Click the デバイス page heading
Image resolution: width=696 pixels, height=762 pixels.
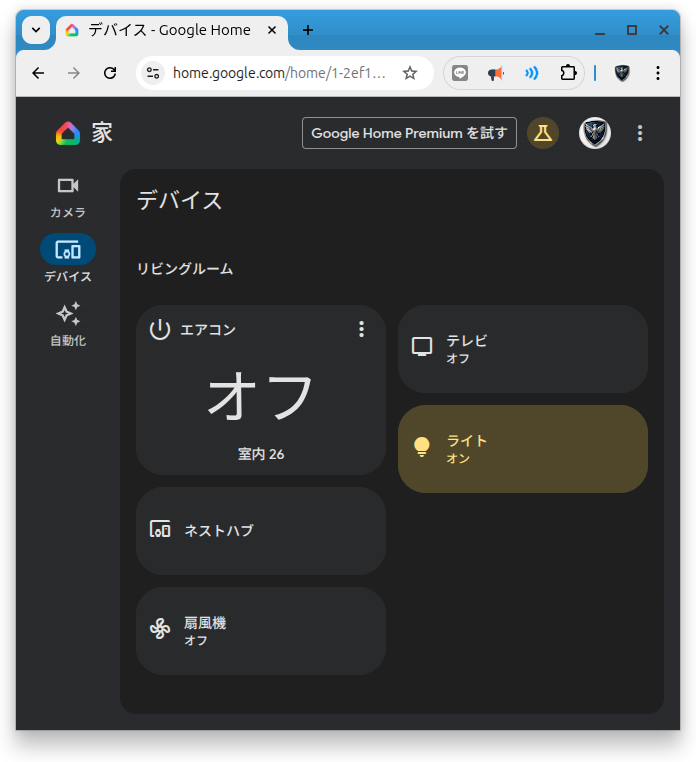179,200
